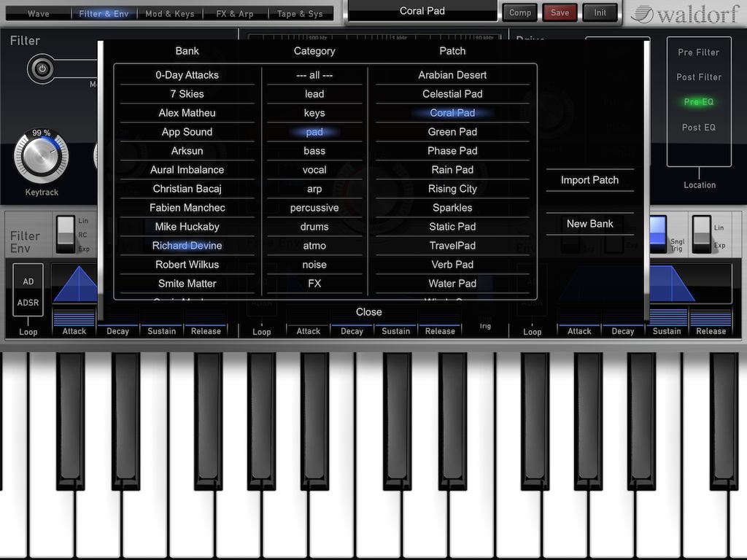Screen dimensions: 747x560
Task: Filter patches by bass category
Action: click(x=314, y=151)
